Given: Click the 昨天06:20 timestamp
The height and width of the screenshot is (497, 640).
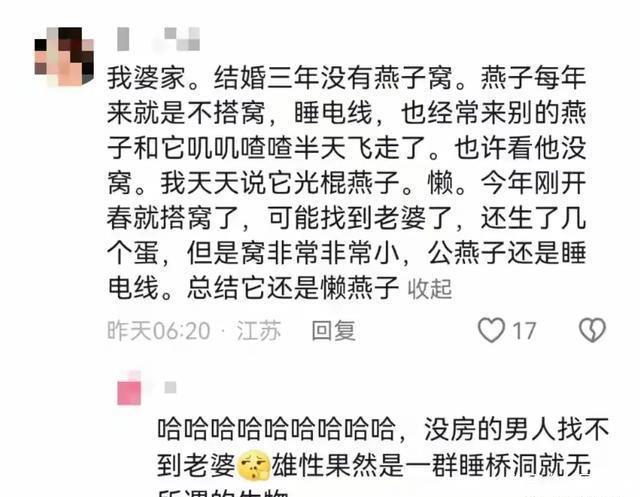Looking at the screenshot, I should coord(158,331).
